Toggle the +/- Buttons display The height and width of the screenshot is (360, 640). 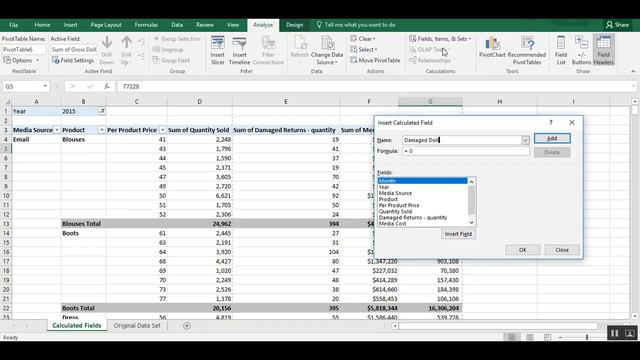pos(581,50)
